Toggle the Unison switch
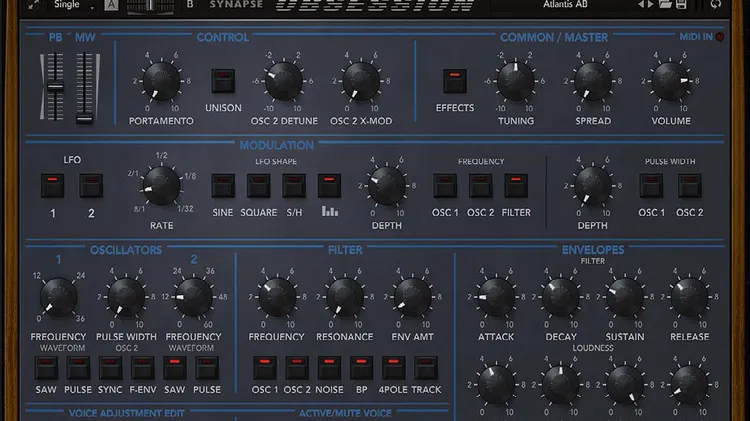This screenshot has width=750, height=421. (223, 82)
